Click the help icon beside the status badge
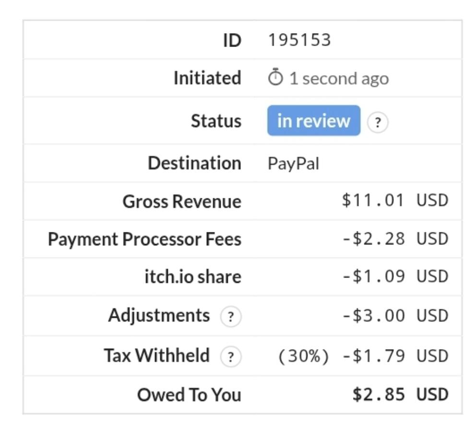The image size is (476, 448). pyautogui.click(x=378, y=123)
